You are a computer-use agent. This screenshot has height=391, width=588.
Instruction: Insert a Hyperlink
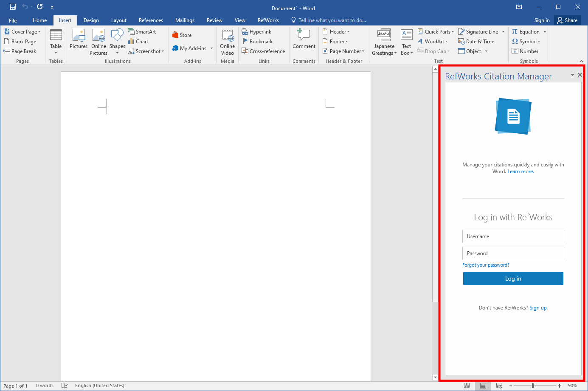click(x=257, y=32)
